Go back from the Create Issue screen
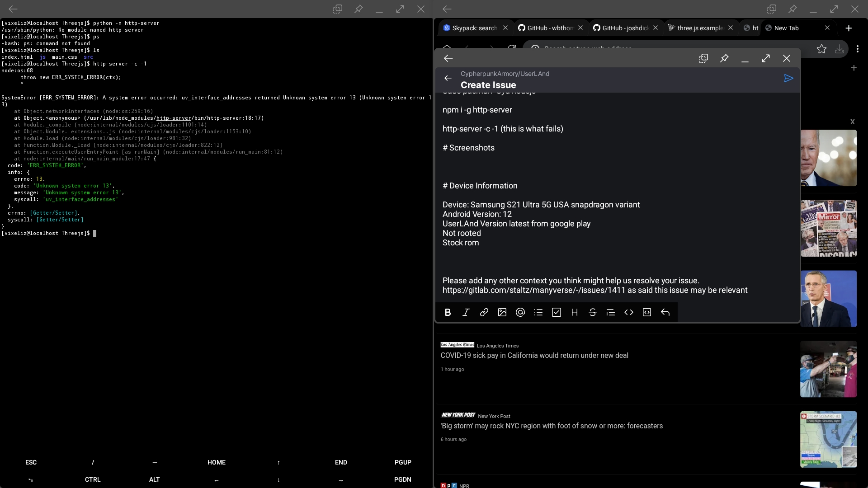Screen dimensions: 868x488 tap(448, 78)
